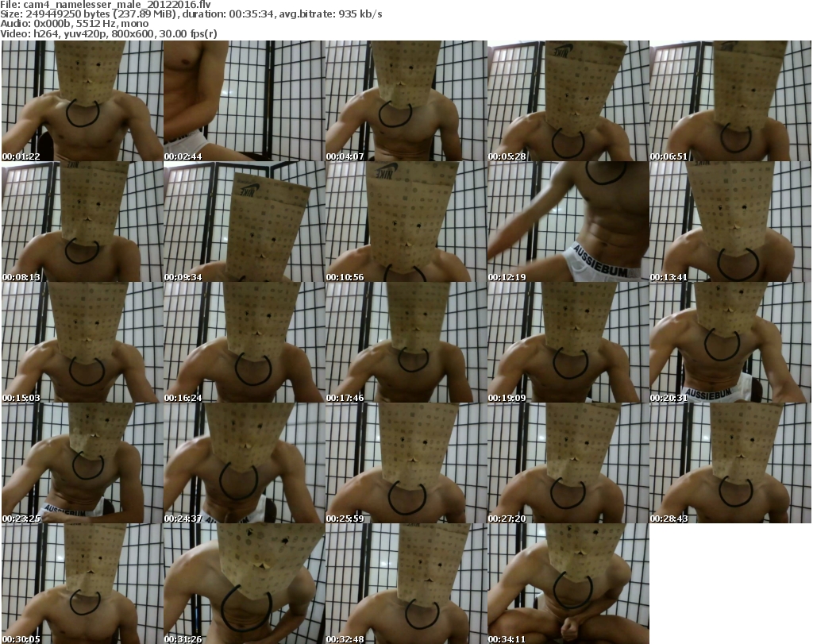813x644 pixels.
Task: Click the thumbnail stamped 00:15:03
Action: coord(83,342)
